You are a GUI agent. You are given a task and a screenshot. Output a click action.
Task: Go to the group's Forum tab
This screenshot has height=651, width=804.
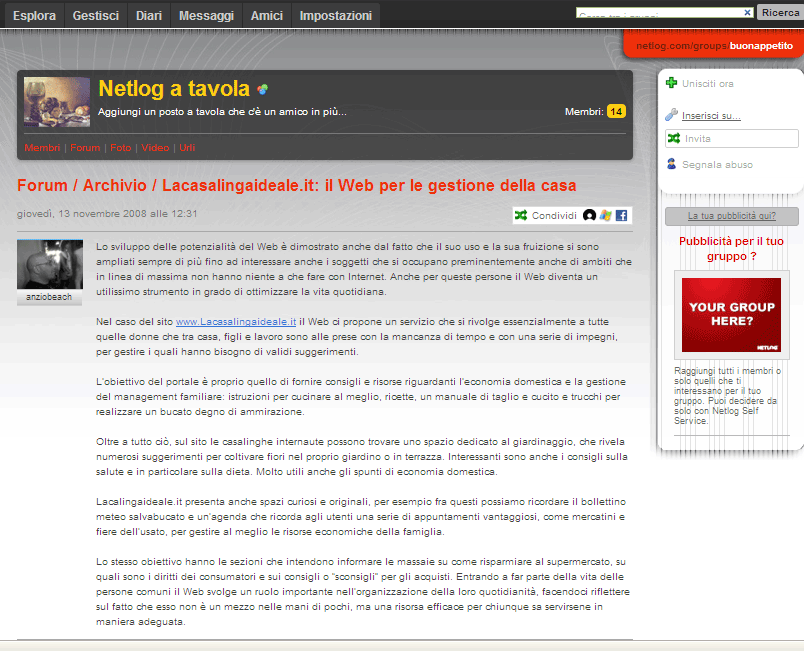point(85,148)
